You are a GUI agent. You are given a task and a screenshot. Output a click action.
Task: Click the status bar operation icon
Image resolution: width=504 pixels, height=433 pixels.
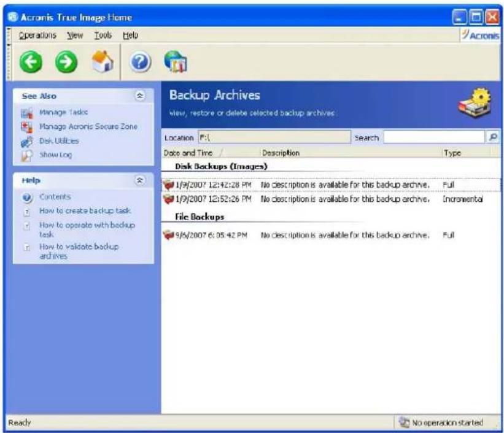click(404, 422)
